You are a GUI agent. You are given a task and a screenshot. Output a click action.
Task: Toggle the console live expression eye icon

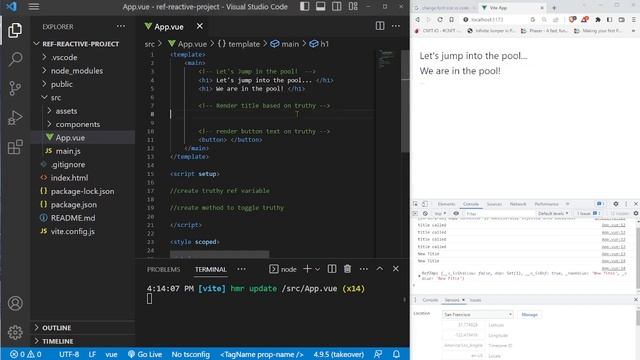point(456,213)
